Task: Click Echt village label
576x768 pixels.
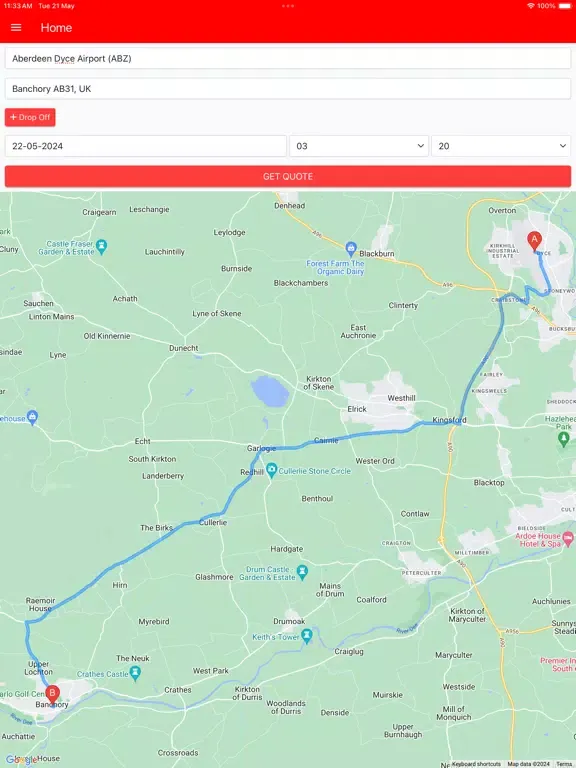Action: 143,441
